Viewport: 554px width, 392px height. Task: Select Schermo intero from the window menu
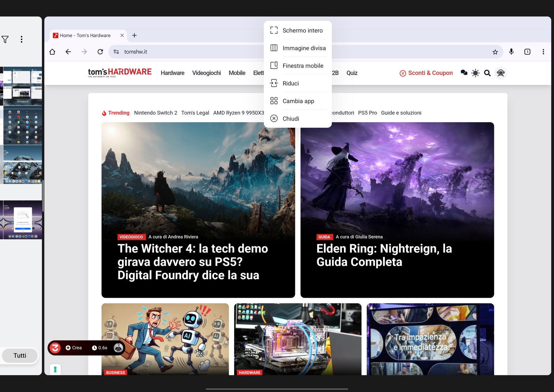297,30
